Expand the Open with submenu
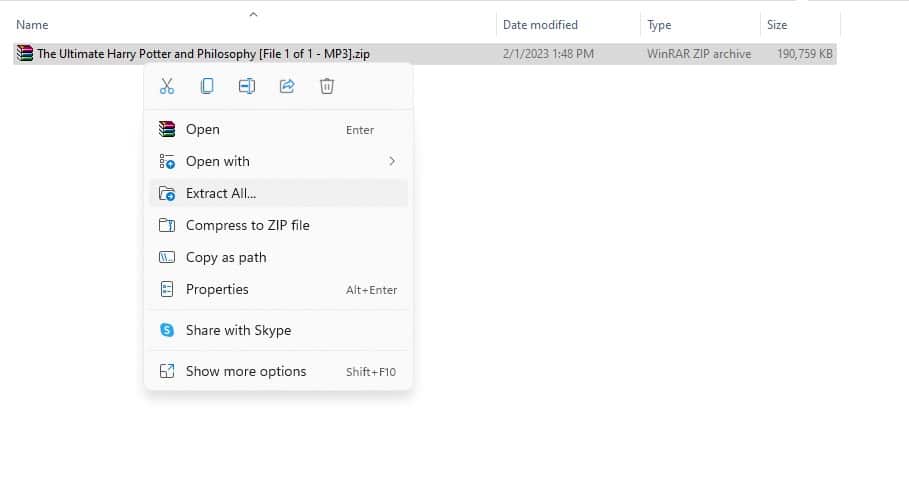The width and height of the screenshot is (909, 502). 278,161
